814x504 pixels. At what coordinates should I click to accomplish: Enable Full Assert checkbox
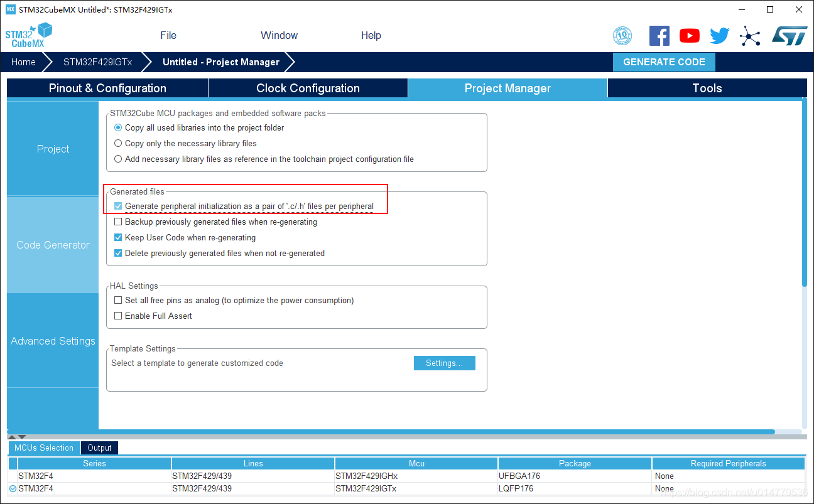118,316
